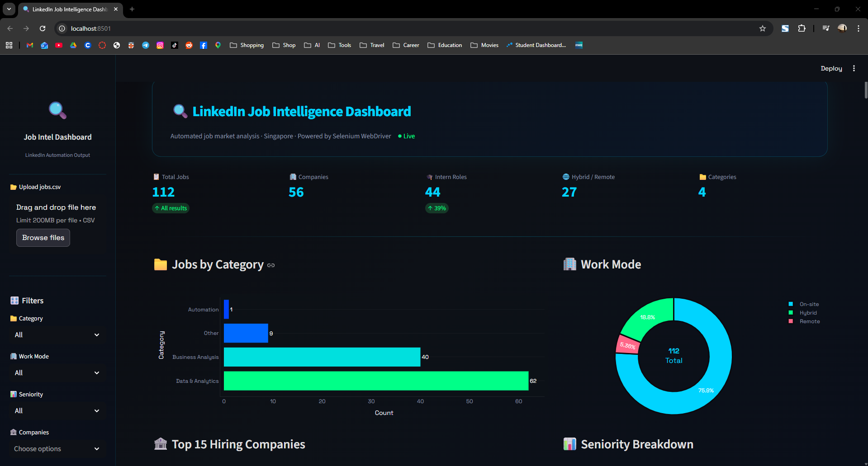
Task: Open the Google Maps bookmark
Action: [218, 45]
